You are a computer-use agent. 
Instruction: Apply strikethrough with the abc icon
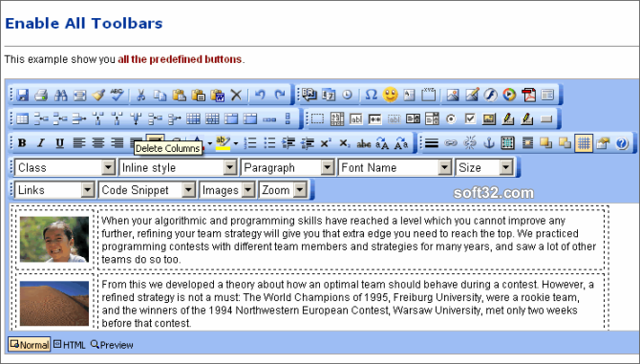coord(363,143)
